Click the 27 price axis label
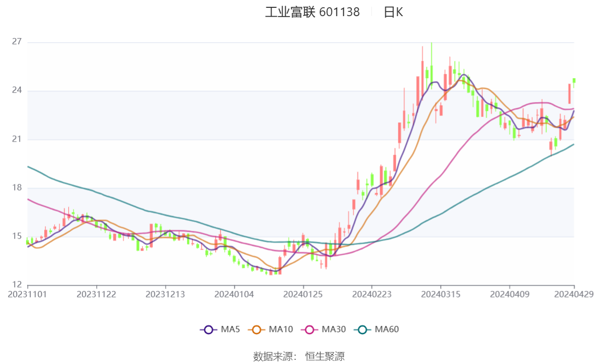Screen dimensions: 598x364 click(17, 42)
